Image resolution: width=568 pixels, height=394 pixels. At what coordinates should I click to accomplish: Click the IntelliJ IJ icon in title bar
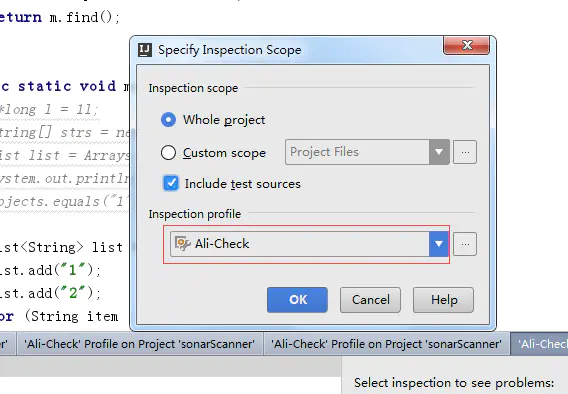click(x=145, y=50)
